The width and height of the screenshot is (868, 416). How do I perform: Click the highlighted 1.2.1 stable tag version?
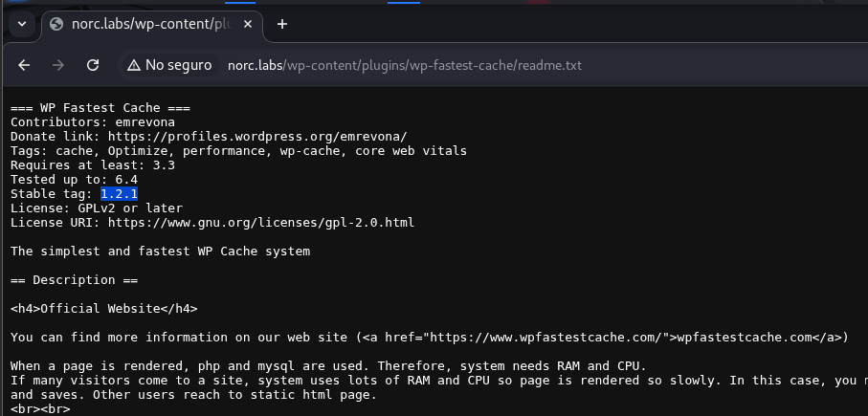(120, 194)
